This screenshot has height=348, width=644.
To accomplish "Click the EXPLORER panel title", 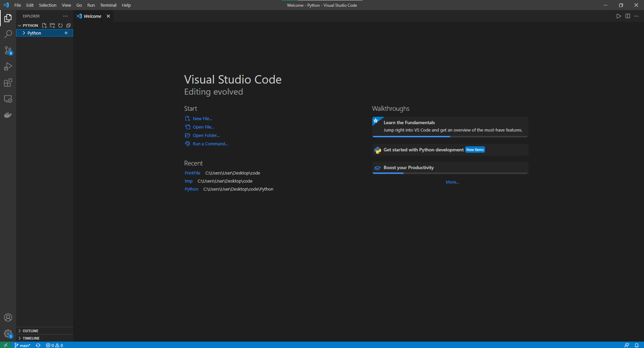I will tap(31, 16).
